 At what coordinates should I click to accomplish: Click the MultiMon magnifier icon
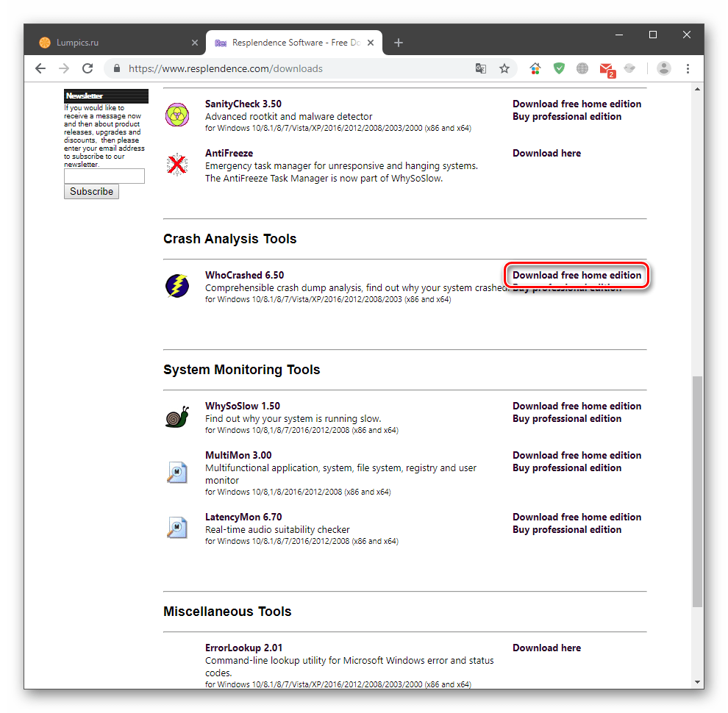tap(177, 472)
